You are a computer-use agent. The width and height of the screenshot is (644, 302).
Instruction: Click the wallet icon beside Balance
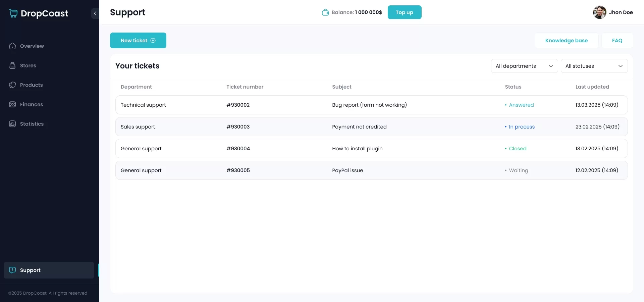point(325,12)
